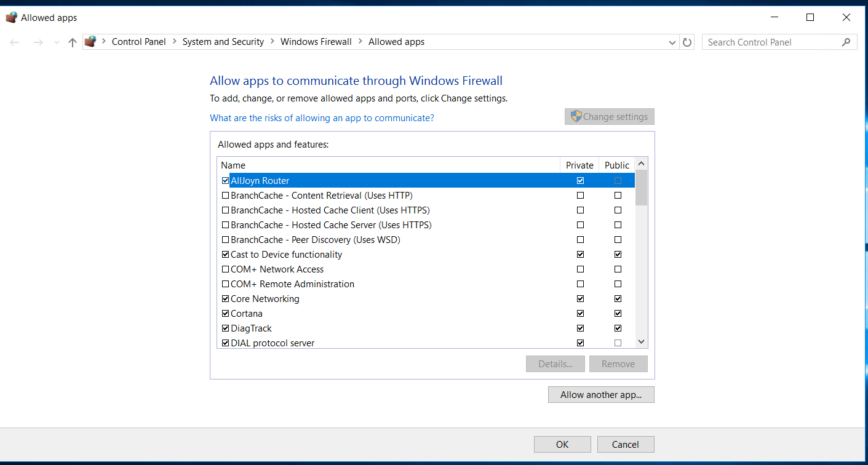Viewport: 868px width, 465px height.
Task: Click the Search Control Panel field
Action: tap(772, 42)
